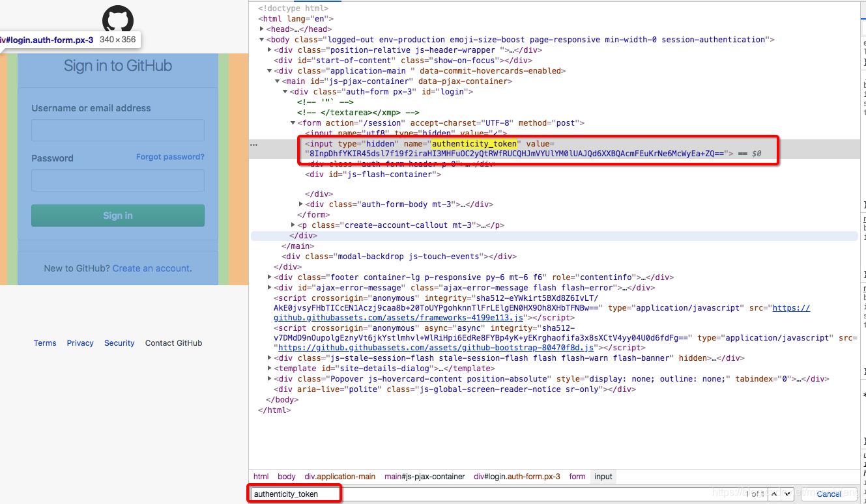Screen dimensions: 866x504
Task: Select the div id="js-flash-container" node
Action: coord(373,175)
